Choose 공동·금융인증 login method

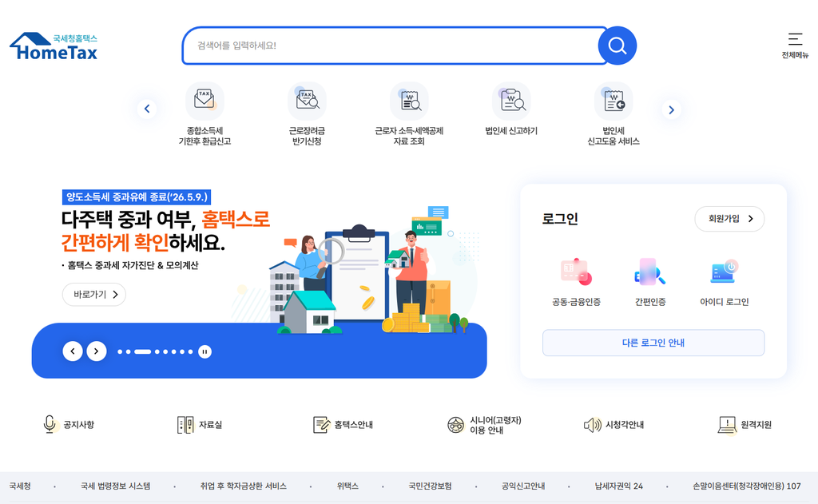tap(577, 282)
